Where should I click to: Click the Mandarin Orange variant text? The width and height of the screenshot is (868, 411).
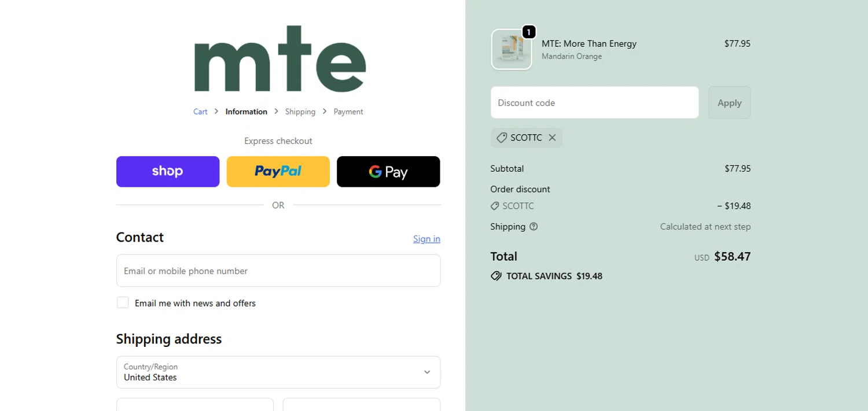[x=572, y=56]
